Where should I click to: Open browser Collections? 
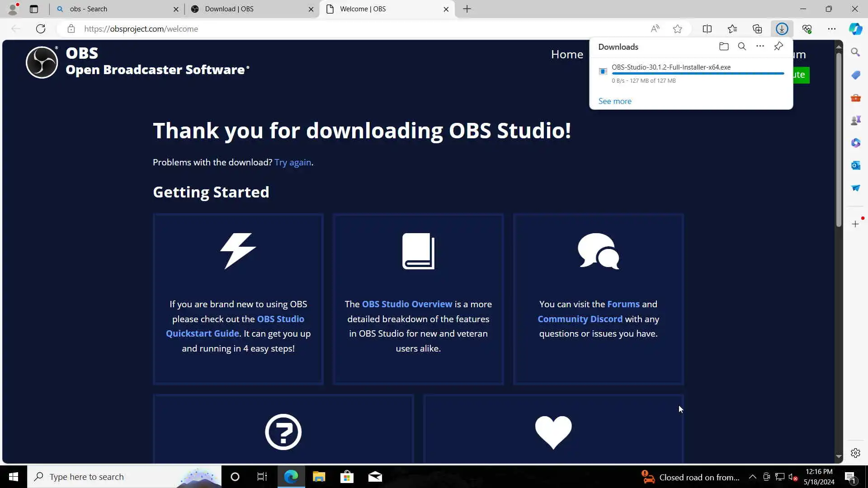[x=757, y=29]
